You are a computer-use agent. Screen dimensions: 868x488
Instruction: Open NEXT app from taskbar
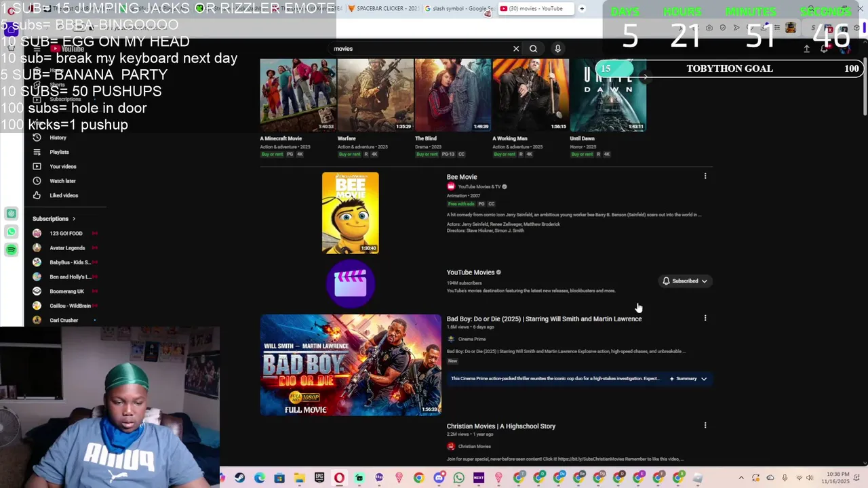(479, 478)
